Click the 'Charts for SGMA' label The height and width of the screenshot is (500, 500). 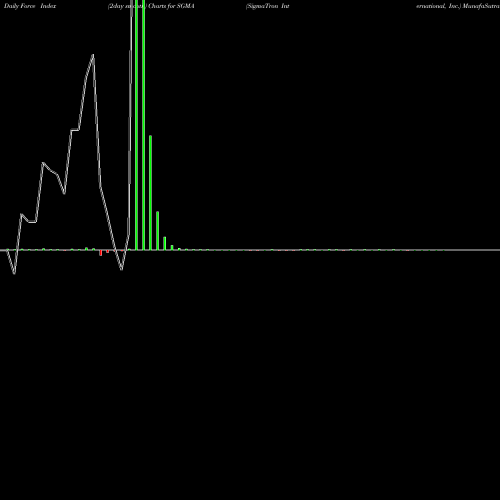(x=171, y=6)
